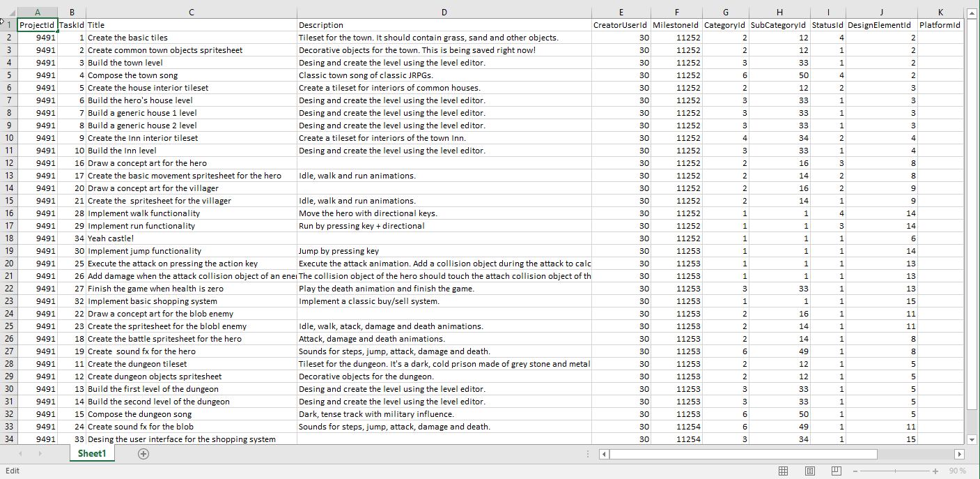Click the vertical scrollbar down arrow

click(972, 439)
